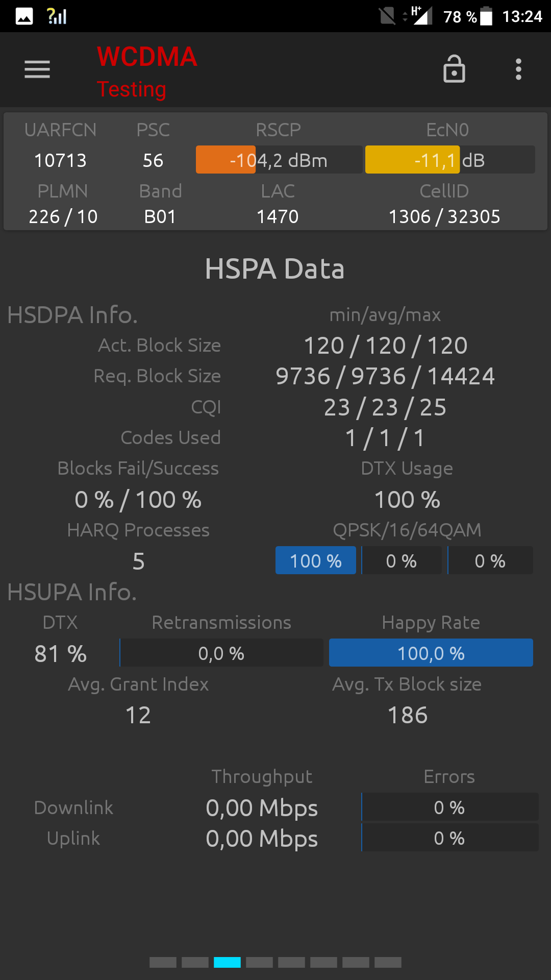Tap the image notification icon in status bar
Viewport: 551px width, 980px height.
(24, 16)
